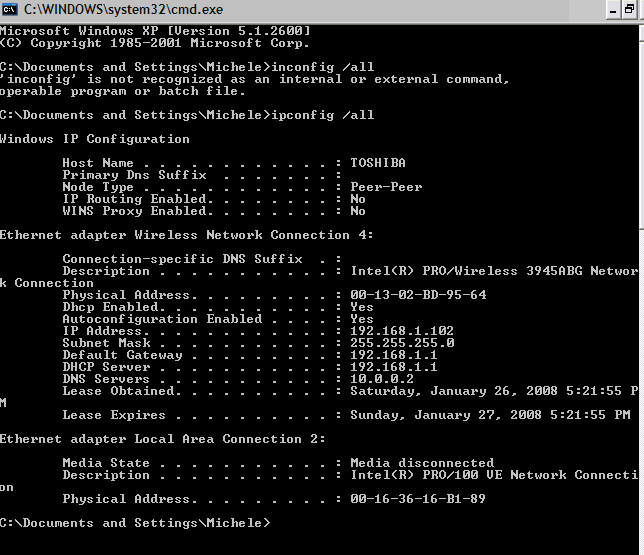The image size is (644, 555).
Task: Open the cmd.exe system menu icon
Action: (x=9, y=9)
